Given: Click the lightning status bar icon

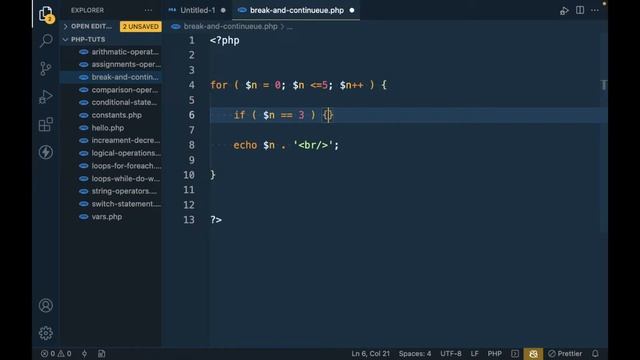Looking at the screenshot, I should coord(84,353).
